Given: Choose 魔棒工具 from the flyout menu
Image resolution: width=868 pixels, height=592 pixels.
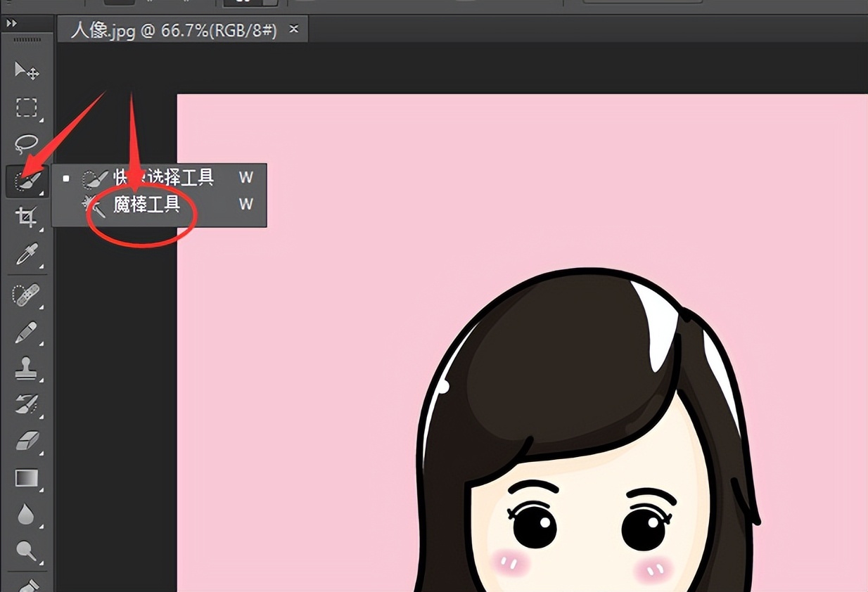Looking at the screenshot, I should tap(147, 205).
